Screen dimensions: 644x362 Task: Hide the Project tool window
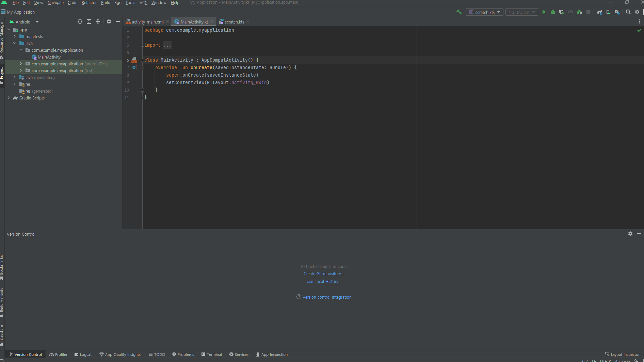pos(118,21)
